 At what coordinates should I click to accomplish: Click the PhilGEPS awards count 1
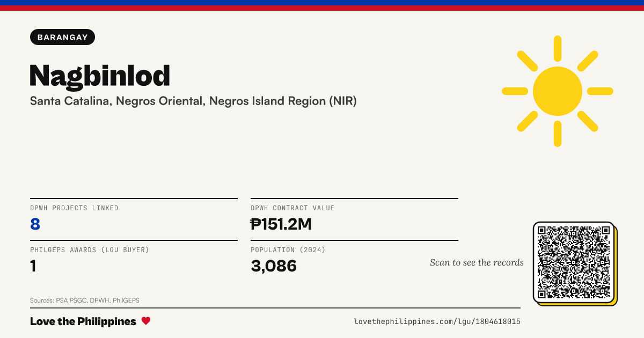[33, 266]
